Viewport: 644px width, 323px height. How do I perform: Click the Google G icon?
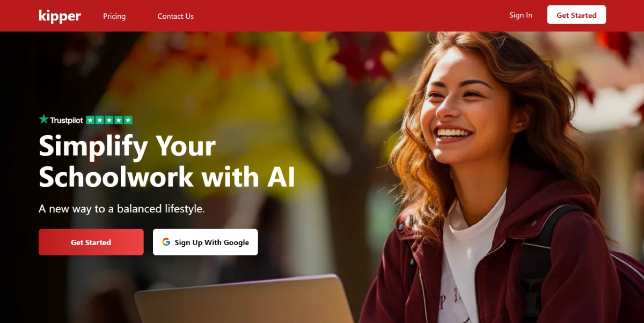point(166,242)
